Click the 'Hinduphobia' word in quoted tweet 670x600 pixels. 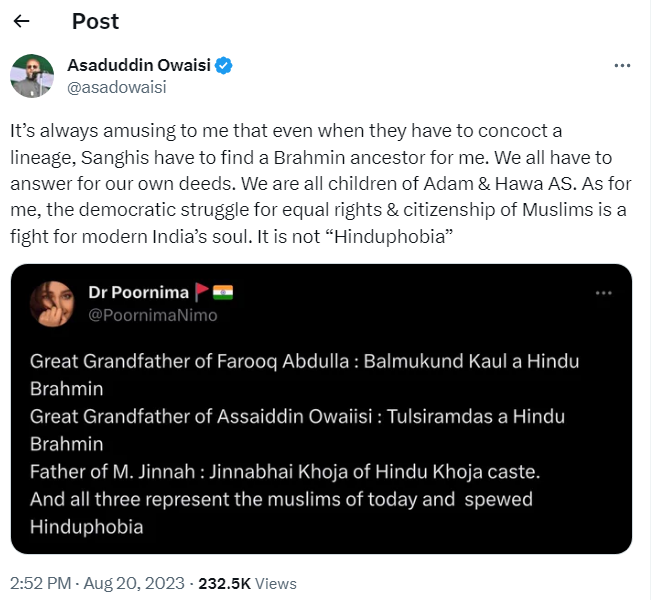pyautogui.click(x=87, y=526)
